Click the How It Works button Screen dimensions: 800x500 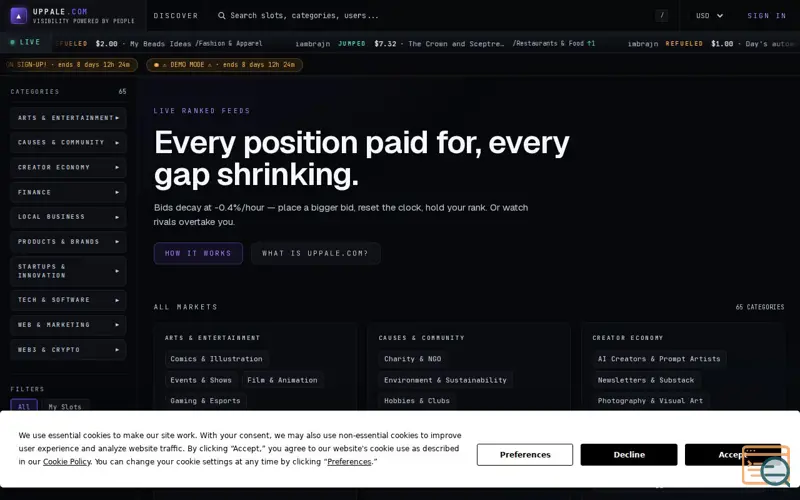tap(198, 254)
